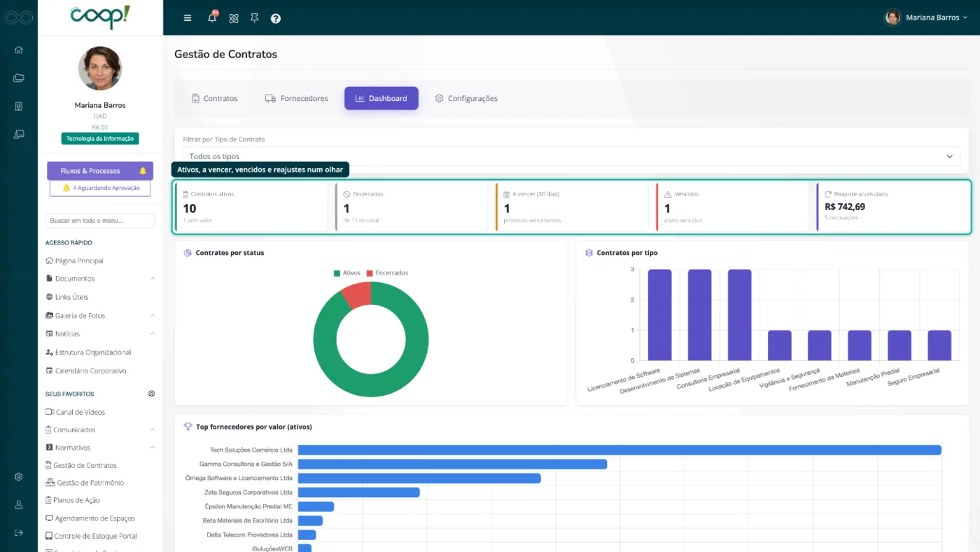Click the Coop logo
This screenshot has width=980, height=552.
pyautogui.click(x=100, y=17)
